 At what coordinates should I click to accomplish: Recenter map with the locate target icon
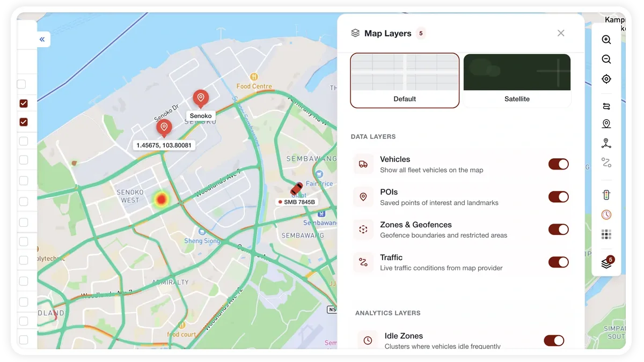tap(606, 79)
